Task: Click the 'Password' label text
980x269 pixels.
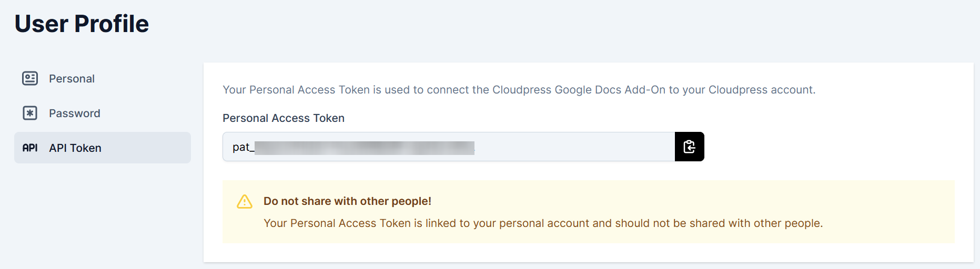Action: tap(74, 113)
